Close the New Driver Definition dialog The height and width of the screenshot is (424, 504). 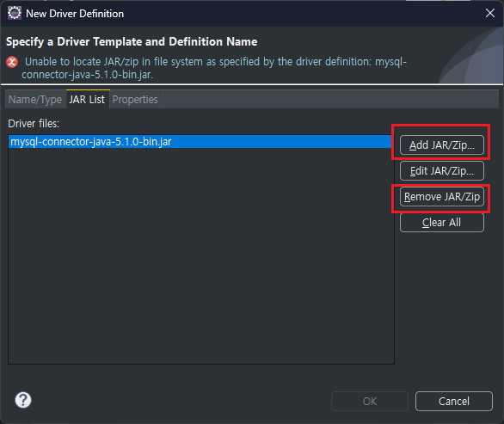pos(490,13)
